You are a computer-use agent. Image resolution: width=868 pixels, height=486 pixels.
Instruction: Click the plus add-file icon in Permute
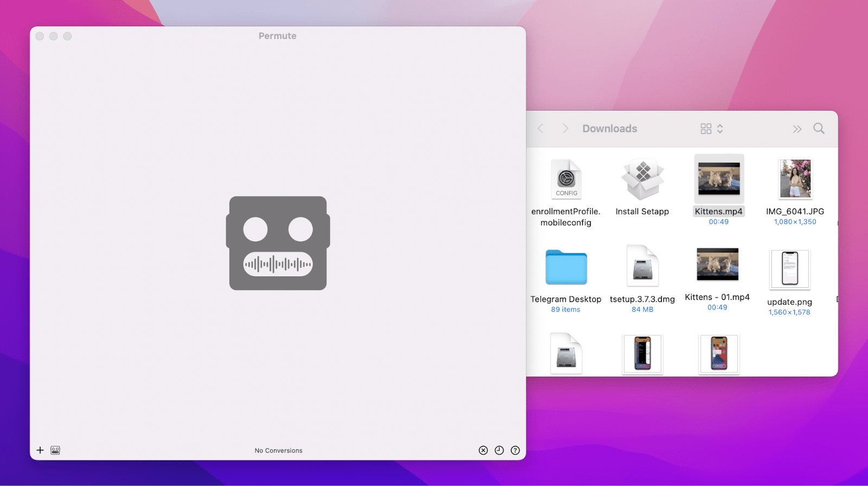[x=40, y=450]
